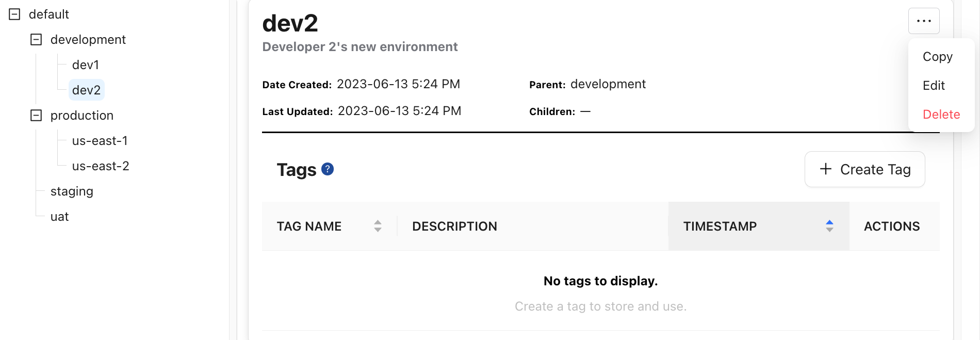
Task: Sort table by Timestamp arrows
Action: coord(829,226)
